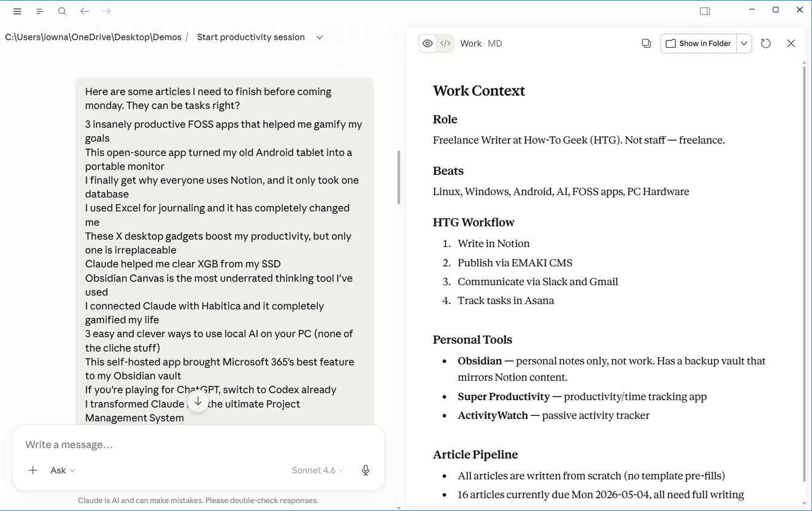Click 'Communicate via Slack and Gmail' item

tap(538, 282)
